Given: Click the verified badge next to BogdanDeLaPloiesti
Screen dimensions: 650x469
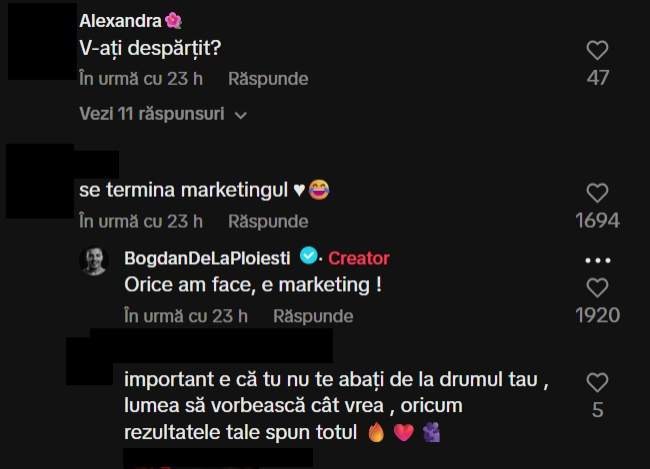Looking at the screenshot, I should 308,255.
